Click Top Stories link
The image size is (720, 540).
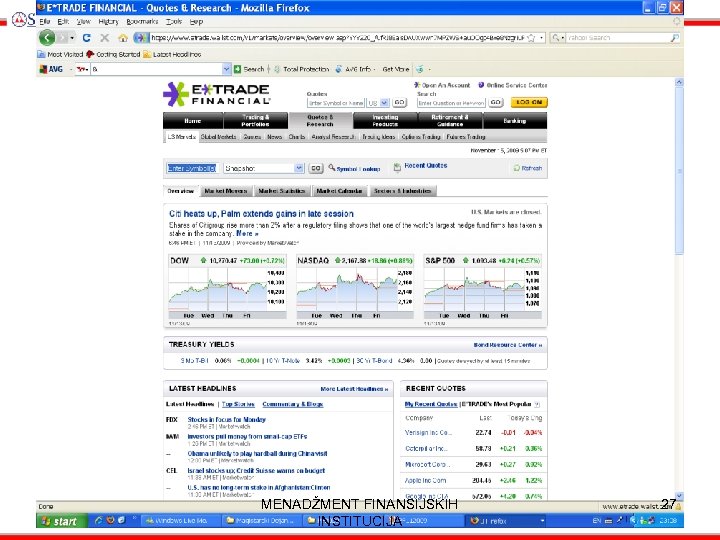(x=238, y=404)
